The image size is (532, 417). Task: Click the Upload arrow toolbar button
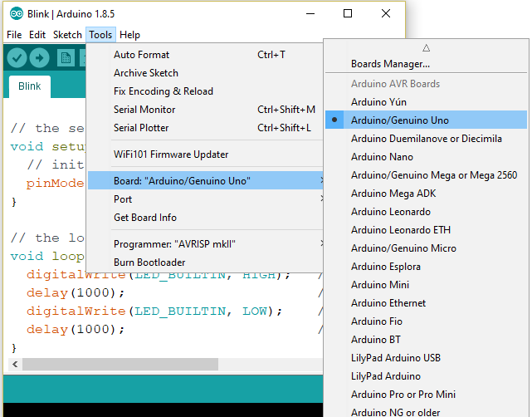[39, 58]
